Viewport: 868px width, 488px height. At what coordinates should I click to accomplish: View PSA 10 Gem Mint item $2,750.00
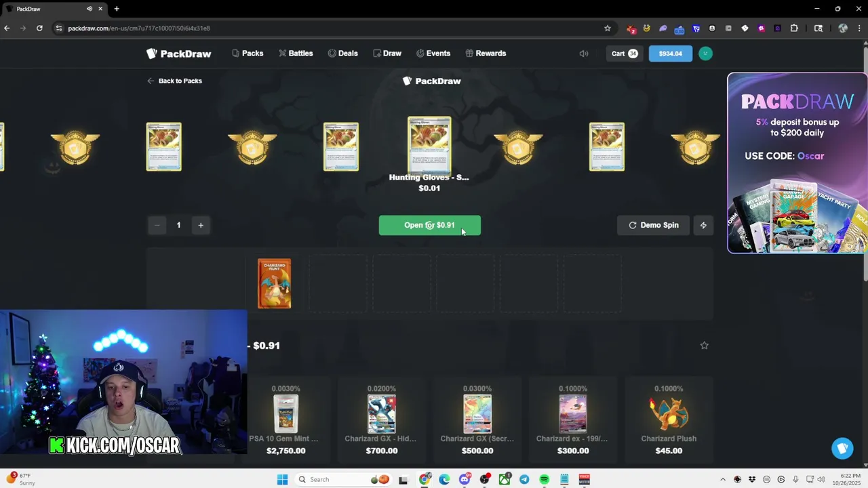[285, 420]
